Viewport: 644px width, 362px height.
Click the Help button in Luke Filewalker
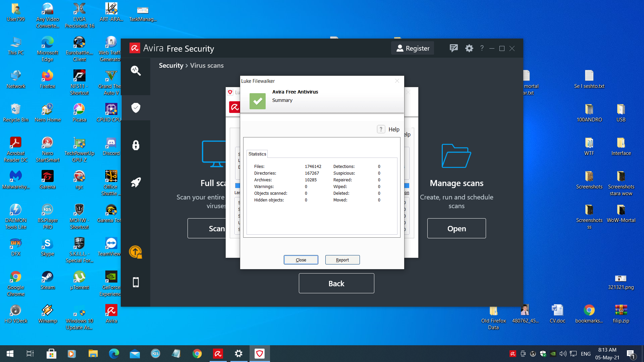[x=388, y=129]
